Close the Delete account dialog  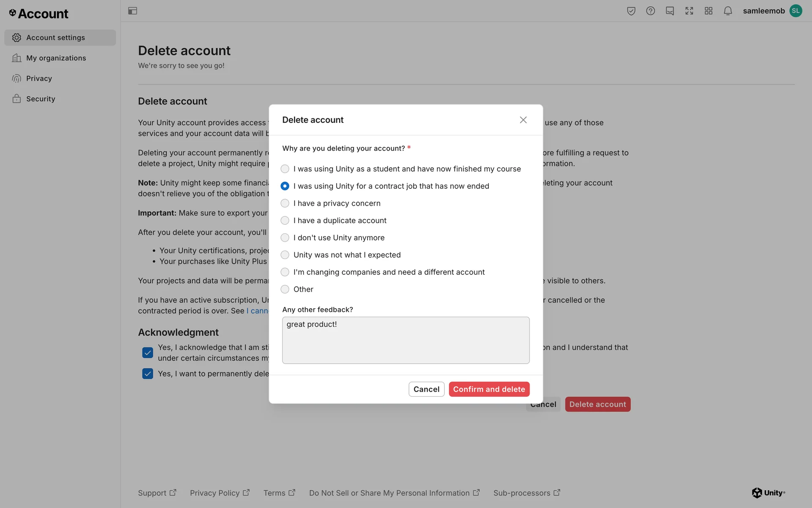click(523, 120)
